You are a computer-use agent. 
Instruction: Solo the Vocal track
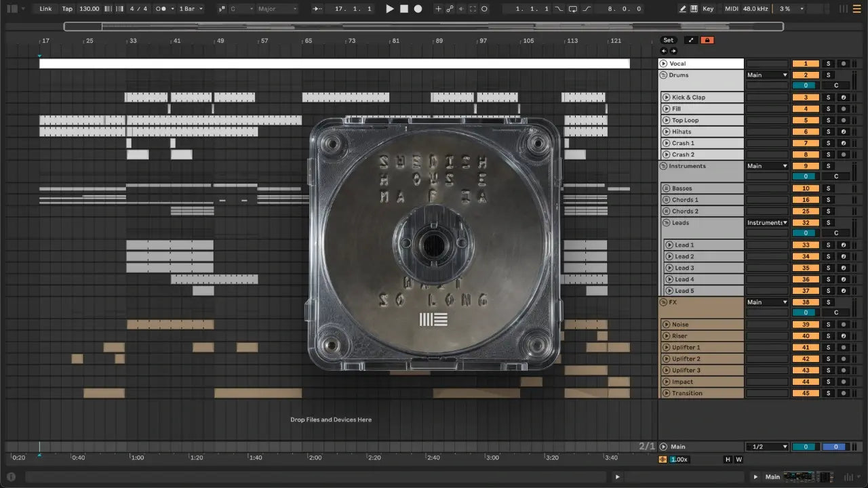827,64
